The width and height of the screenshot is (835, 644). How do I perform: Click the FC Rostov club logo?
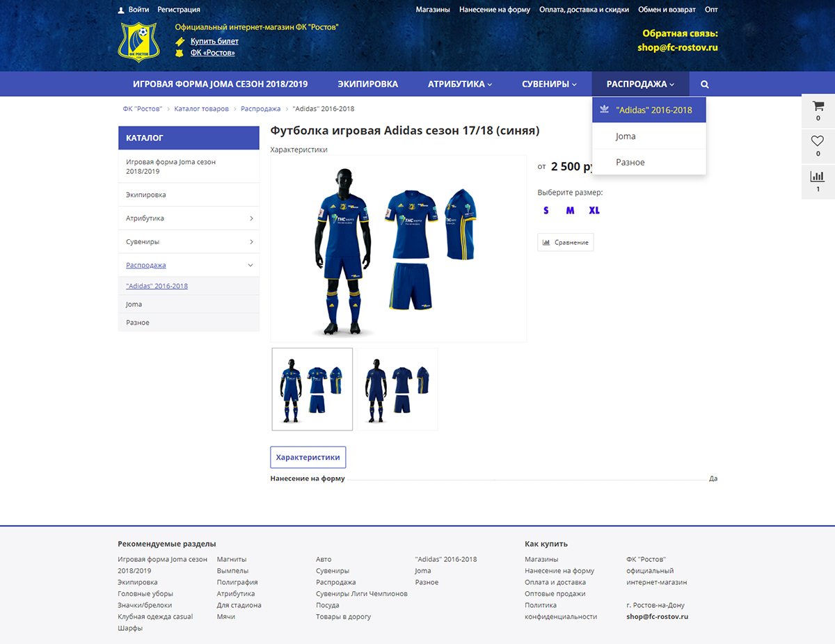139,41
